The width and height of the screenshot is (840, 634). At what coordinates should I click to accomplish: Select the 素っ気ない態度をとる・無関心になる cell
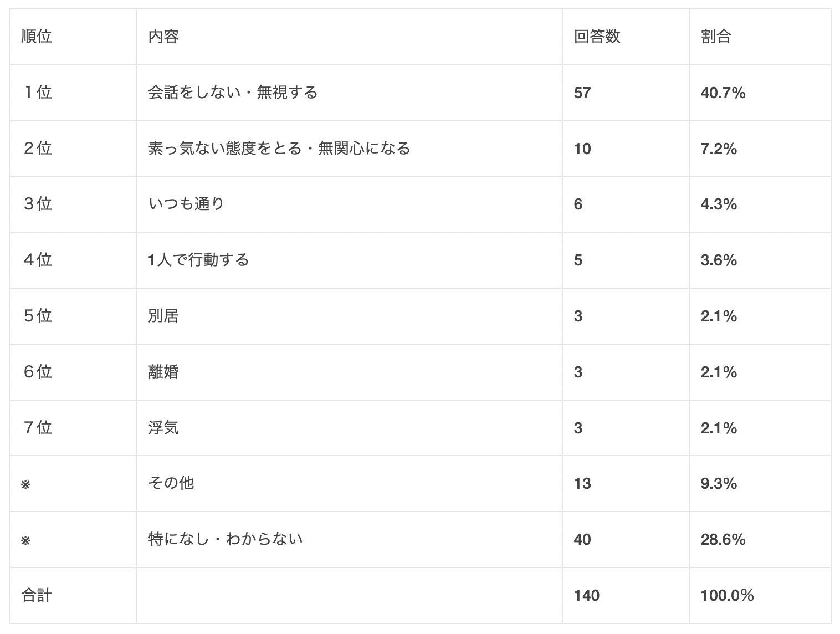tap(279, 148)
